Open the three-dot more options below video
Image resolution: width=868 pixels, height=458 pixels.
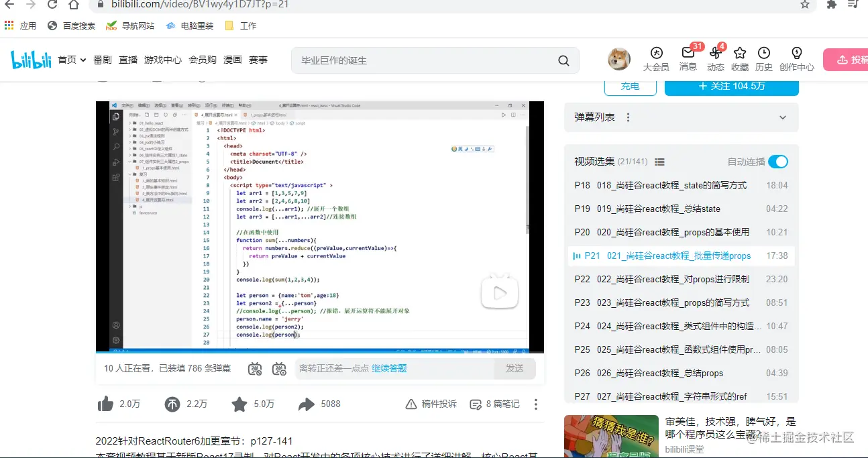tap(536, 404)
